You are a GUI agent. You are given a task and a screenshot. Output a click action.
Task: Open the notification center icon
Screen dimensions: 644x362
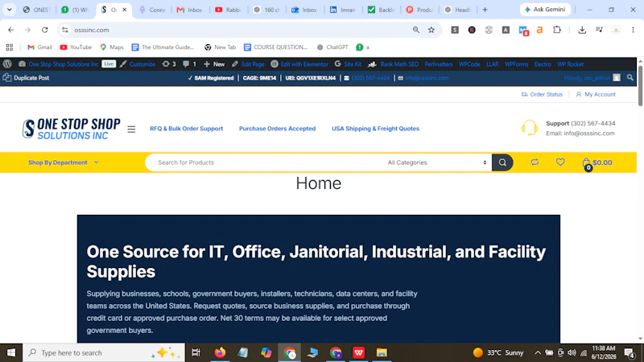(x=630, y=352)
